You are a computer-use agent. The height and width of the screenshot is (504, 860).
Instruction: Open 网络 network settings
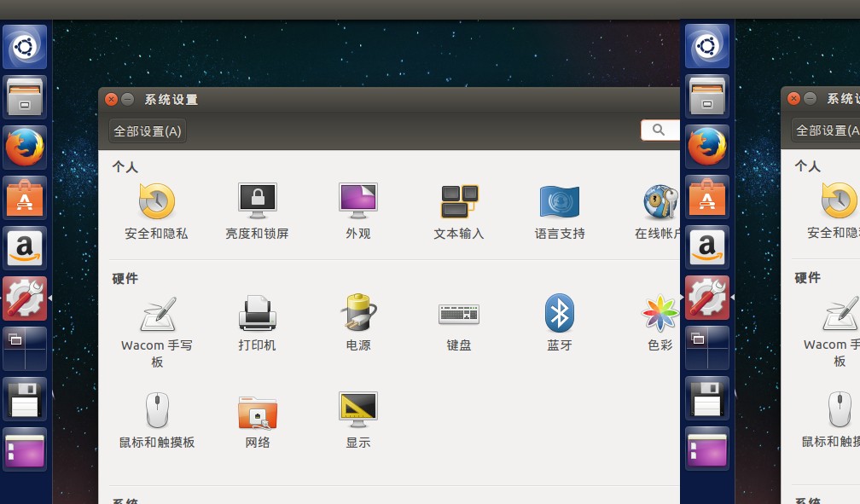[258, 422]
